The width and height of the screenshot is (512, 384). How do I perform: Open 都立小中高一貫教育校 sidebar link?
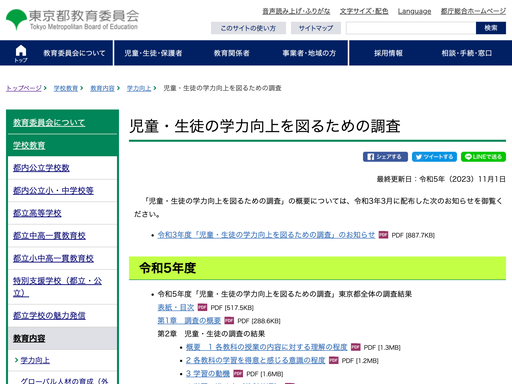click(x=53, y=258)
